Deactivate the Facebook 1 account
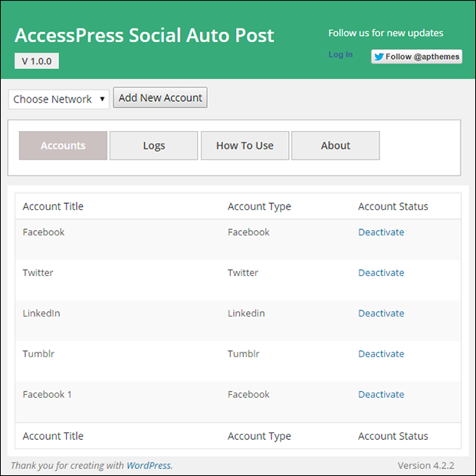The image size is (476, 476). click(381, 395)
